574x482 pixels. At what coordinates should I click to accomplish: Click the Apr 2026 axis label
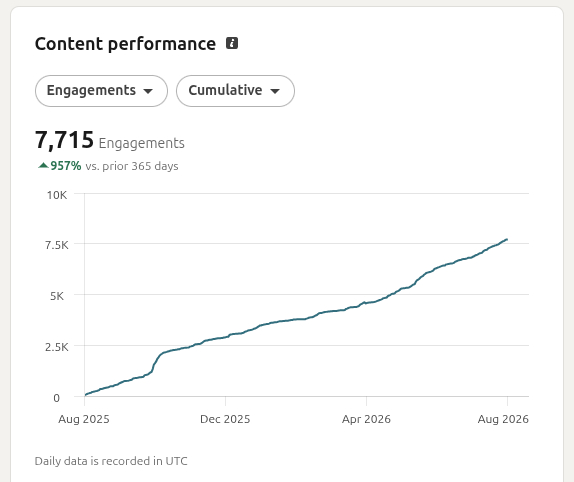(x=366, y=419)
